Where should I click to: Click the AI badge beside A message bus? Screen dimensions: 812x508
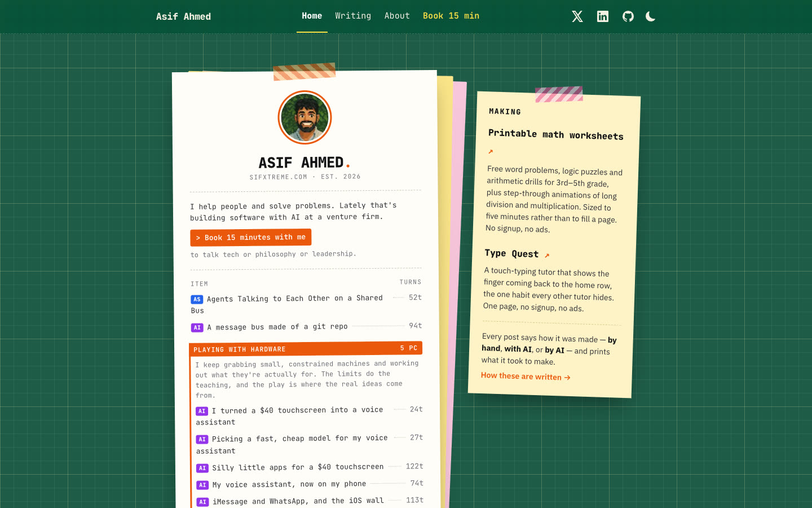197,327
